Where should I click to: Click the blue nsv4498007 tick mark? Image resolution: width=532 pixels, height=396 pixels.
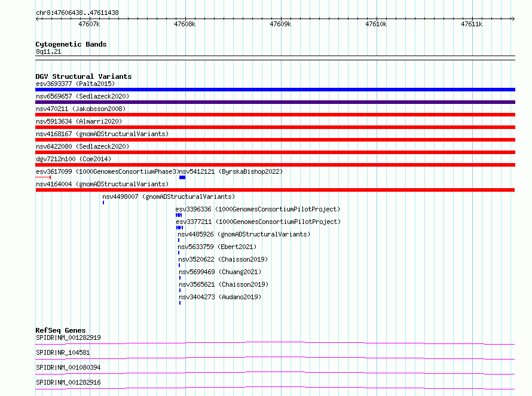point(103,202)
